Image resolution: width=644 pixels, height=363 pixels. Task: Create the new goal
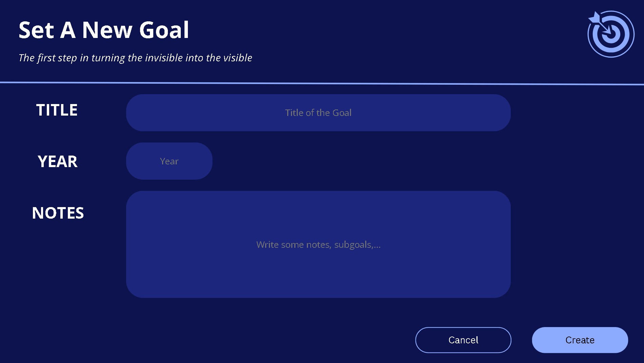pos(580,340)
